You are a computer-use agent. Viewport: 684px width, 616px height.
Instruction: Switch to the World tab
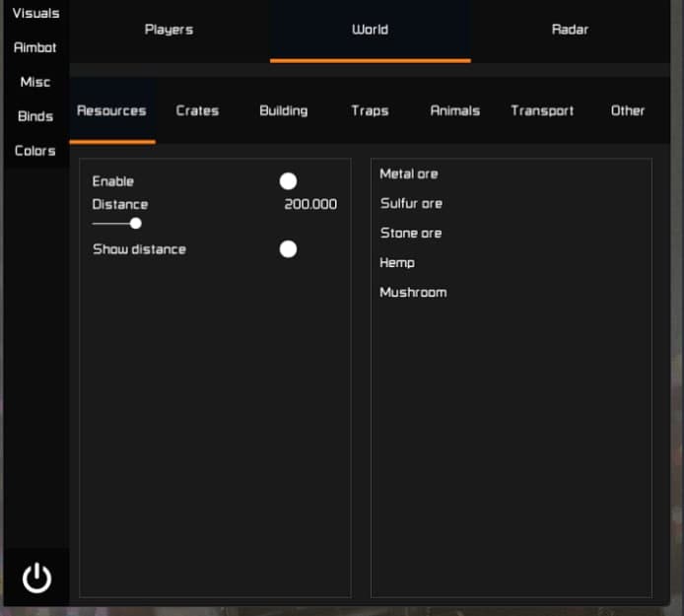pos(370,30)
